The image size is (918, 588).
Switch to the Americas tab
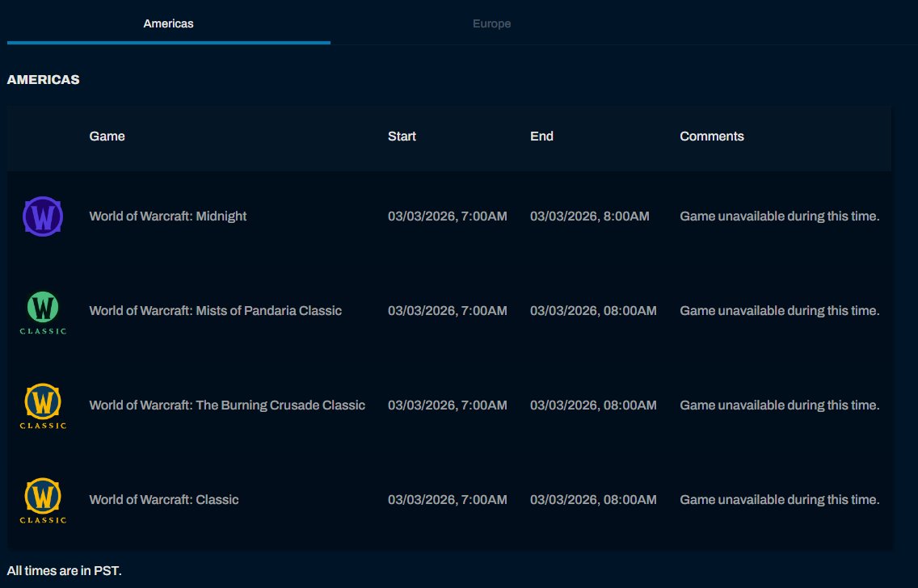(x=169, y=23)
